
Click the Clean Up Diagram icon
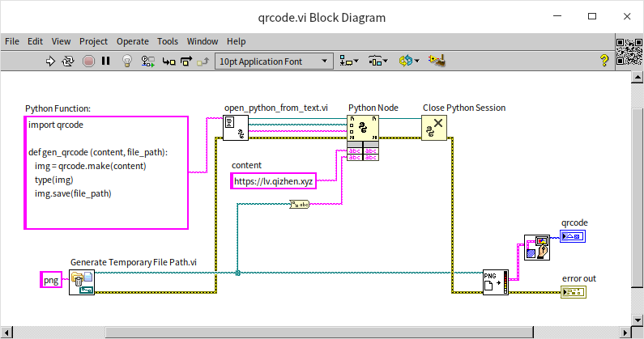pyautogui.click(x=437, y=61)
